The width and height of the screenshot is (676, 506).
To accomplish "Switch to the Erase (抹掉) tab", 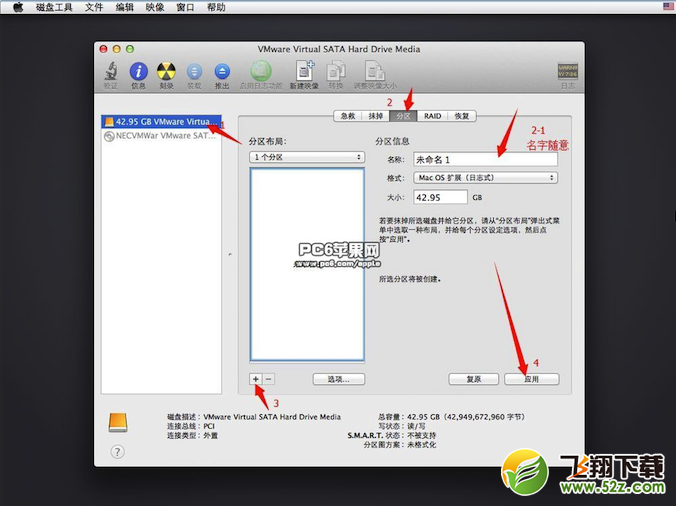I will pos(376,116).
